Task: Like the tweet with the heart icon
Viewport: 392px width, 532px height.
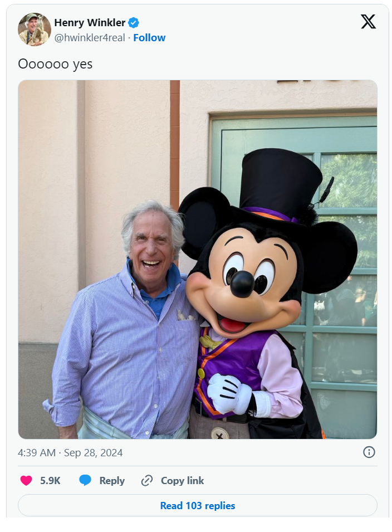Action: point(26,480)
